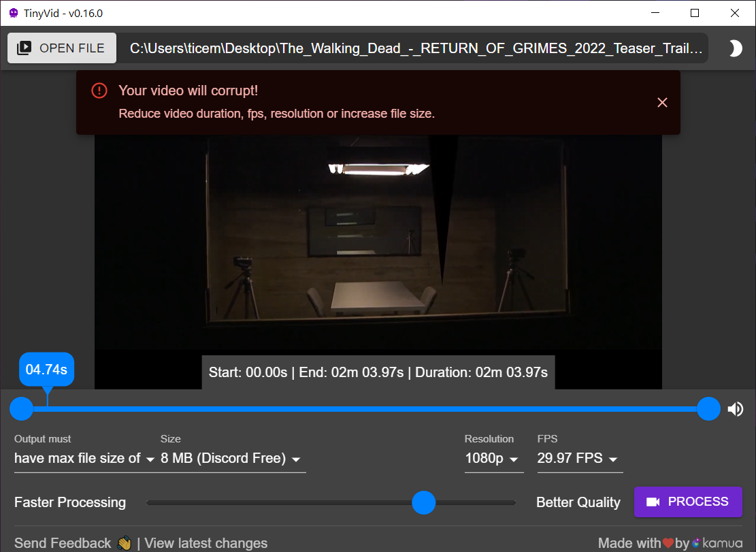Toggle dark mode with moon icon
The image size is (756, 552).
click(735, 48)
